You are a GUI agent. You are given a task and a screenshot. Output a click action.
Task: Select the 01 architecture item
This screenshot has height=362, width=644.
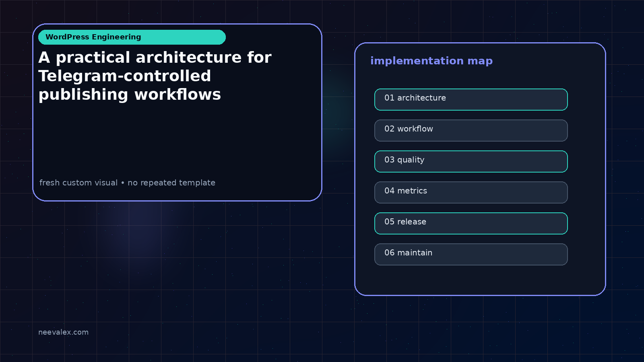(x=471, y=99)
